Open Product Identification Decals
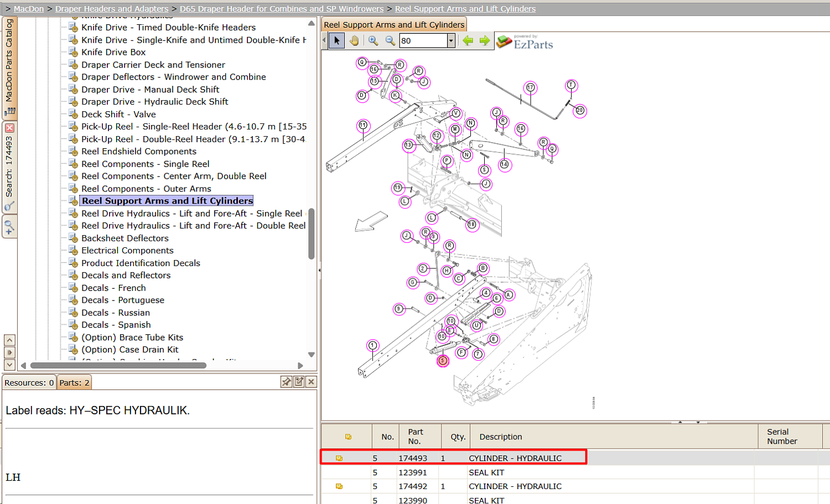The height and width of the screenshot is (504, 830). [x=141, y=263]
